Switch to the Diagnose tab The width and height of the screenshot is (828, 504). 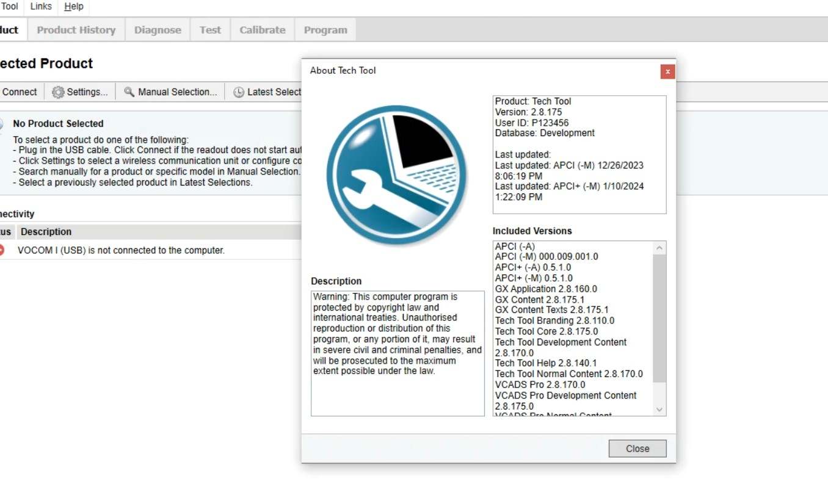click(158, 30)
